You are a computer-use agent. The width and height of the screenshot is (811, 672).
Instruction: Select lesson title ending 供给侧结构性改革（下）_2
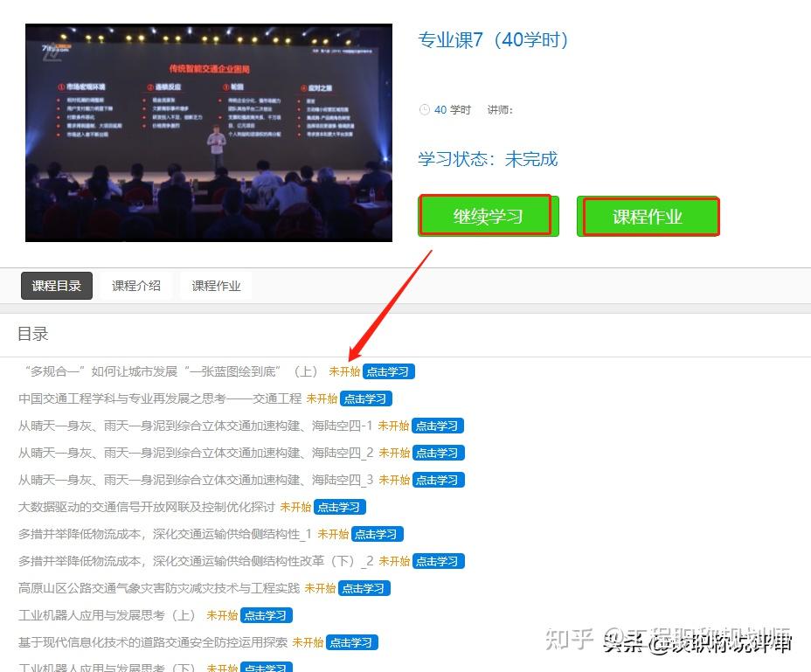click(x=196, y=561)
